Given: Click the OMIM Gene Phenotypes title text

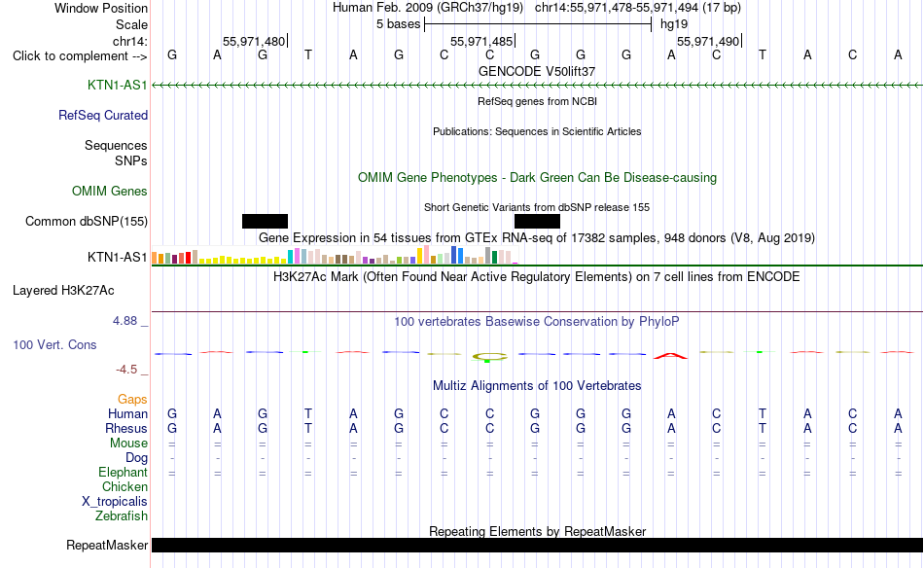Looking at the screenshot, I should pyautogui.click(x=538, y=178).
